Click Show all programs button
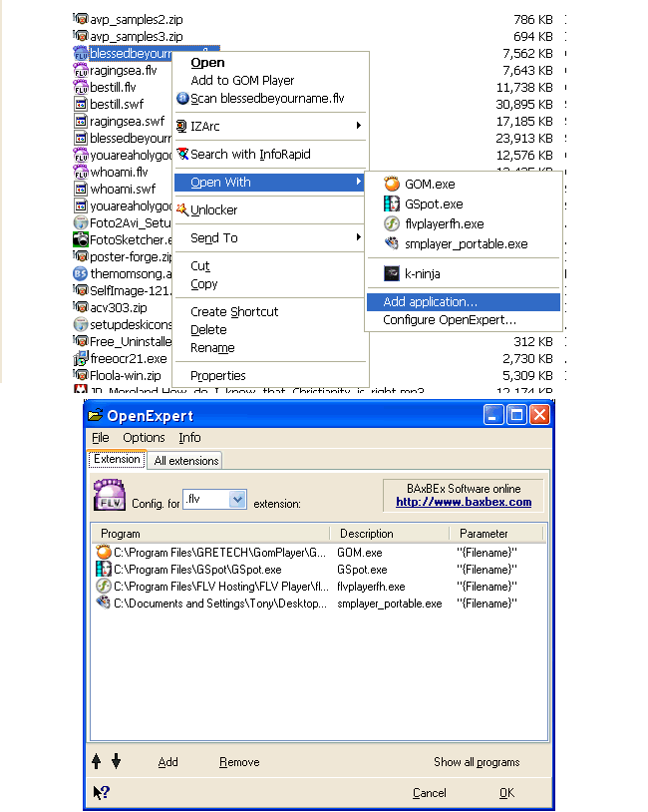The width and height of the screenshot is (648, 812). tap(477, 762)
